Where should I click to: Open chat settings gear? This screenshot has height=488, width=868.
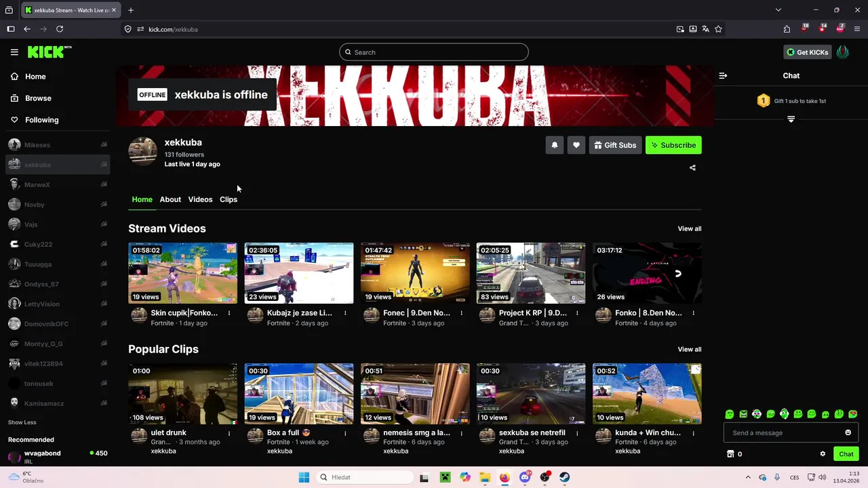click(x=823, y=454)
